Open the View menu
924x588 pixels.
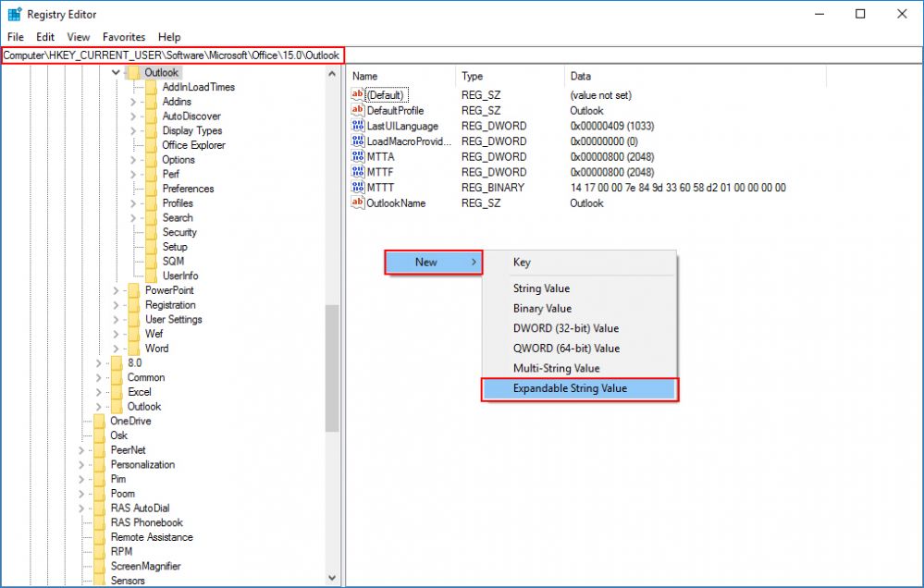(79, 37)
